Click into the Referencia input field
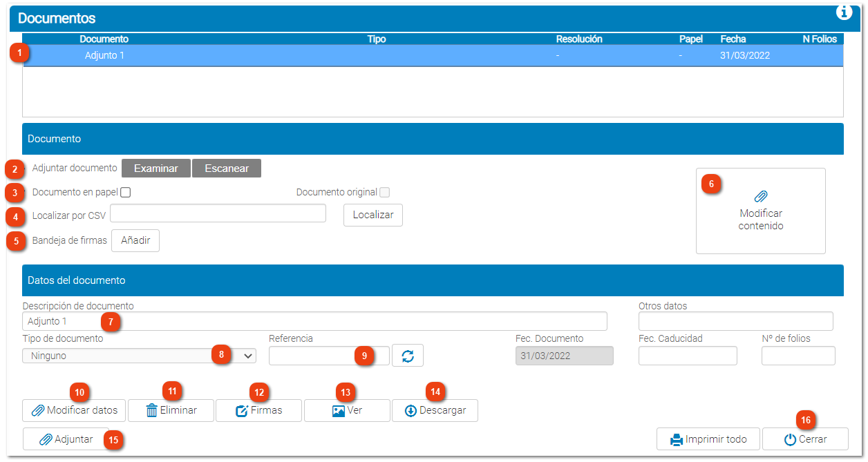This screenshot has height=462, width=868. click(x=329, y=356)
